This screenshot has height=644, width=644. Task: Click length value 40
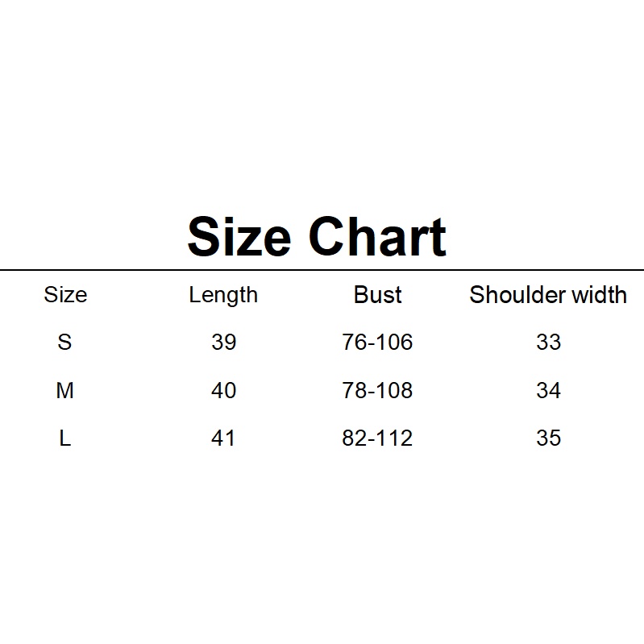(x=224, y=390)
